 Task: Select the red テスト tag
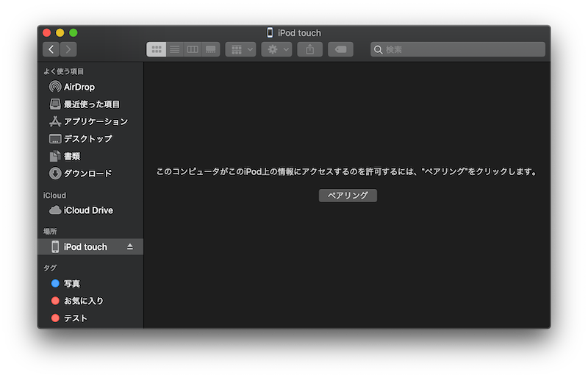click(90, 318)
